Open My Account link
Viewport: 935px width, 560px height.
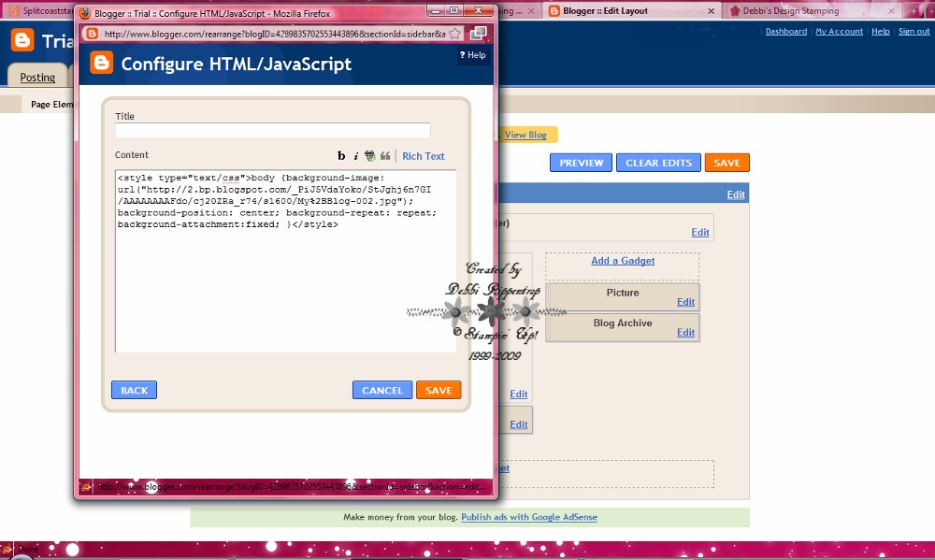[x=839, y=31]
